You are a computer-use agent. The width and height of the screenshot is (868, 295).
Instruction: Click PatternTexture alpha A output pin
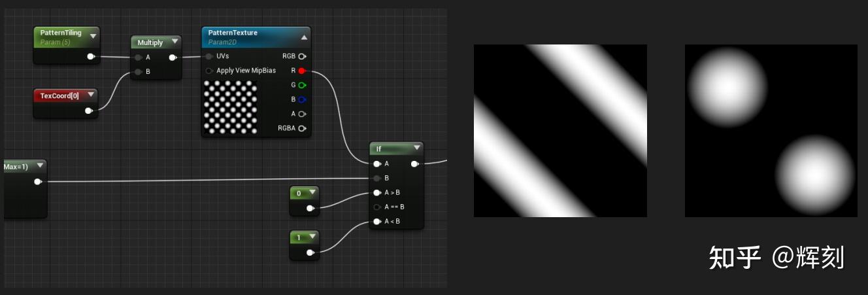[x=302, y=114]
